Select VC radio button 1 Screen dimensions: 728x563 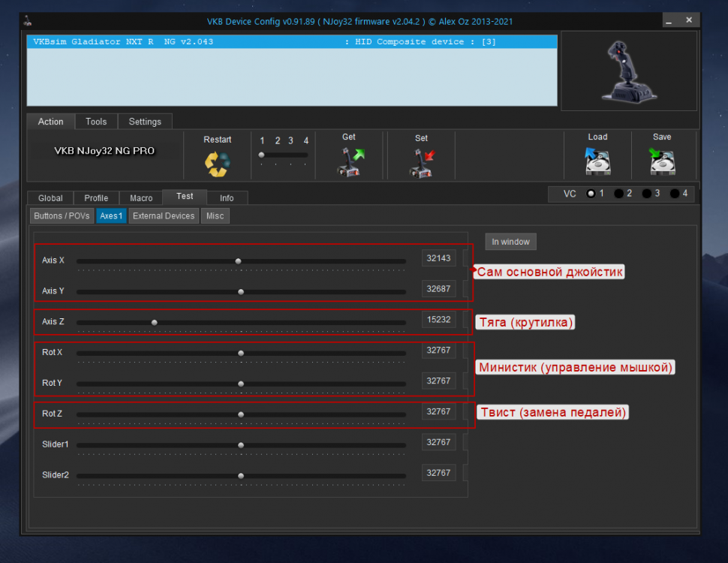[591, 194]
